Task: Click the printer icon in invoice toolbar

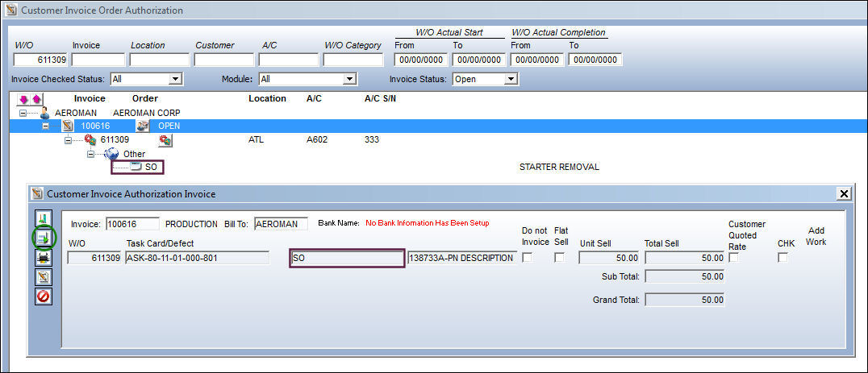Action: tap(44, 258)
